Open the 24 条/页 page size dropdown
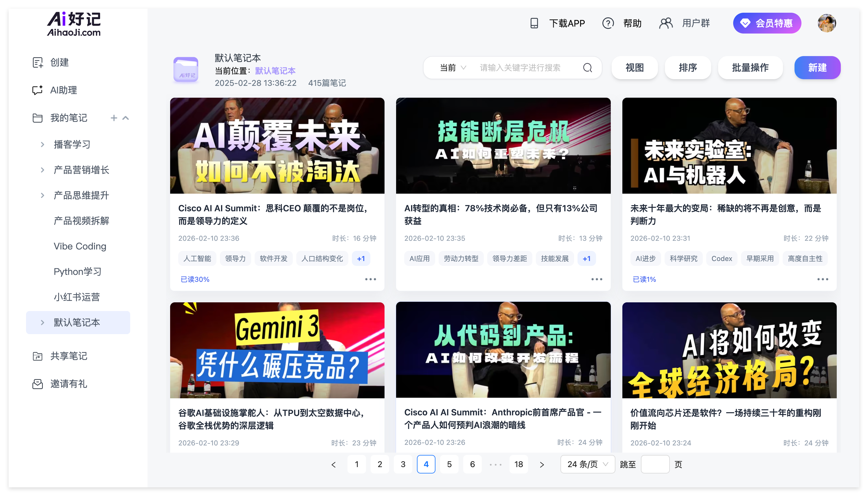The height and width of the screenshot is (496, 868). 587,464
